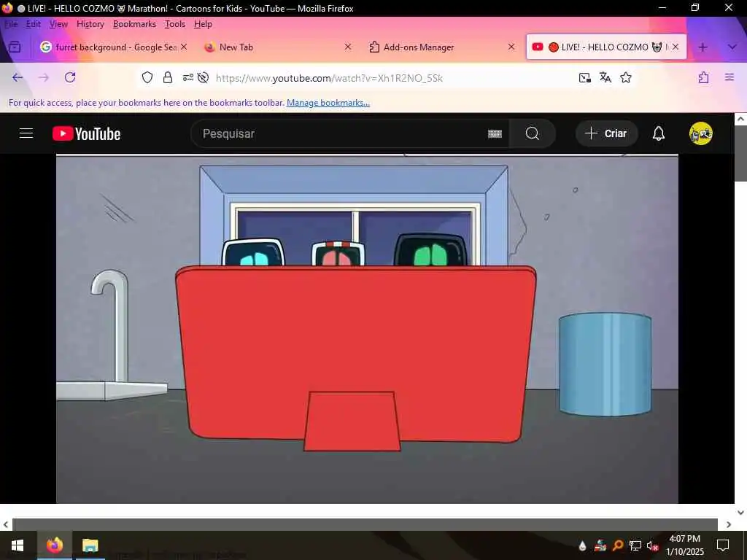Open the Tools menu
Screen dimensions: 747x560
(175, 24)
